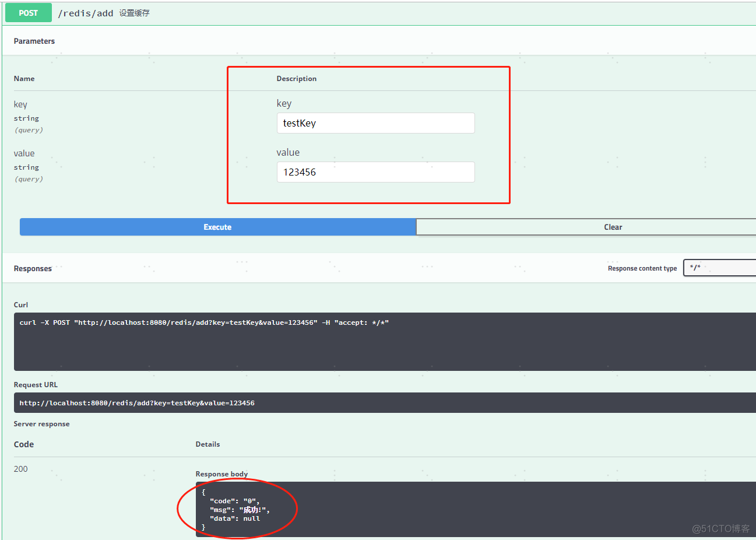The width and height of the screenshot is (756, 540).
Task: Click the Response body label
Action: [x=221, y=474]
